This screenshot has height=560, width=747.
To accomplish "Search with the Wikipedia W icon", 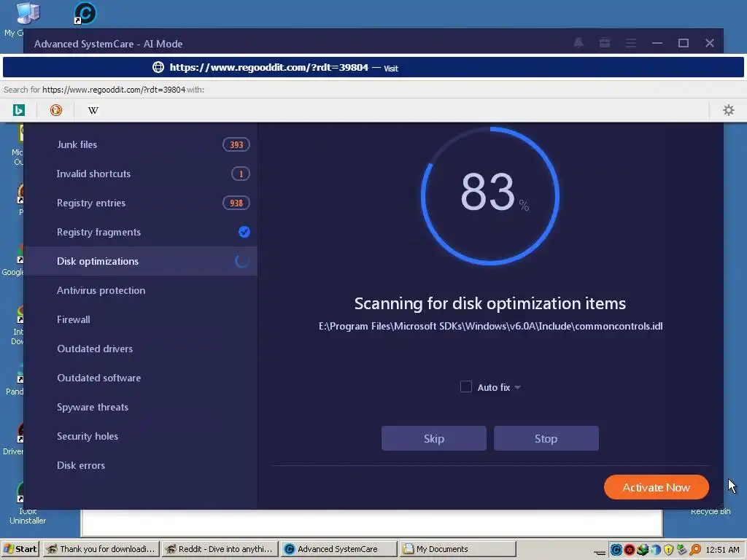I will click(93, 110).
